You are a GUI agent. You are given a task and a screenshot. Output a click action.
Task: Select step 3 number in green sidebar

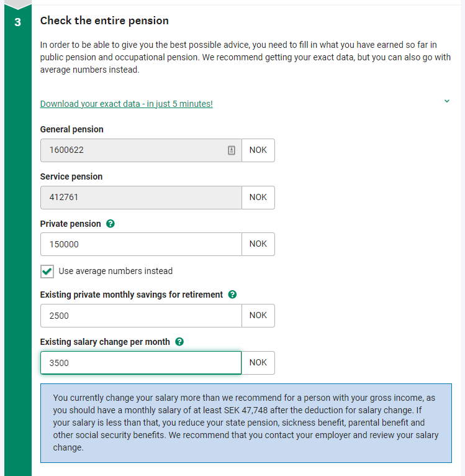pos(18,21)
